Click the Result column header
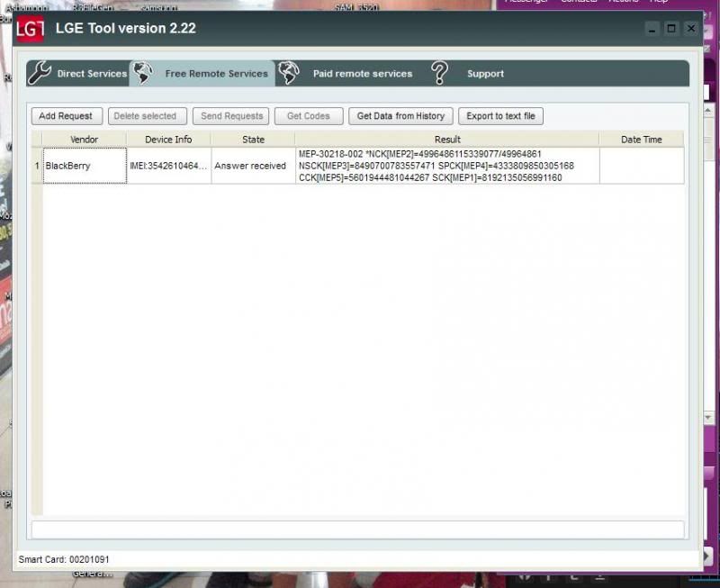 point(447,140)
